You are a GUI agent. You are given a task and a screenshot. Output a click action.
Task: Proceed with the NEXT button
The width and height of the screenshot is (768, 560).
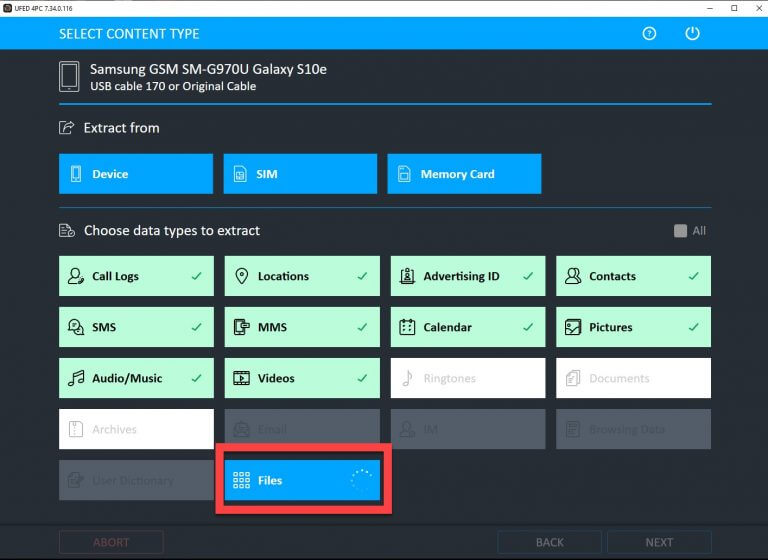(x=659, y=542)
